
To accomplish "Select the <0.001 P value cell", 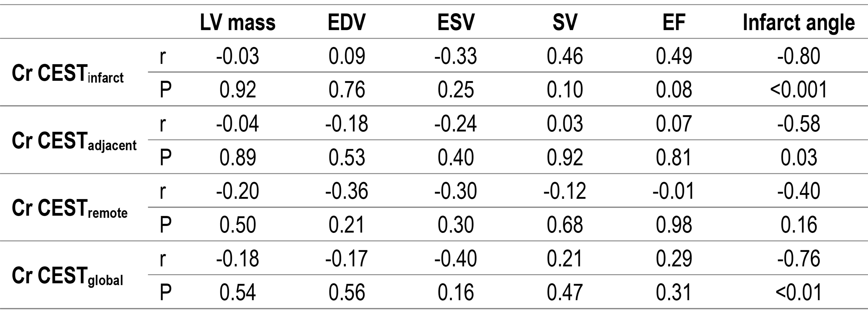I will (799, 90).
